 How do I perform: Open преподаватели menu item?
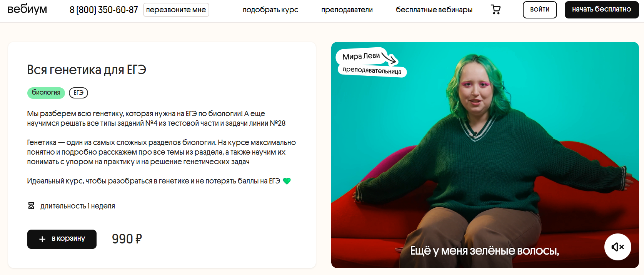(347, 10)
